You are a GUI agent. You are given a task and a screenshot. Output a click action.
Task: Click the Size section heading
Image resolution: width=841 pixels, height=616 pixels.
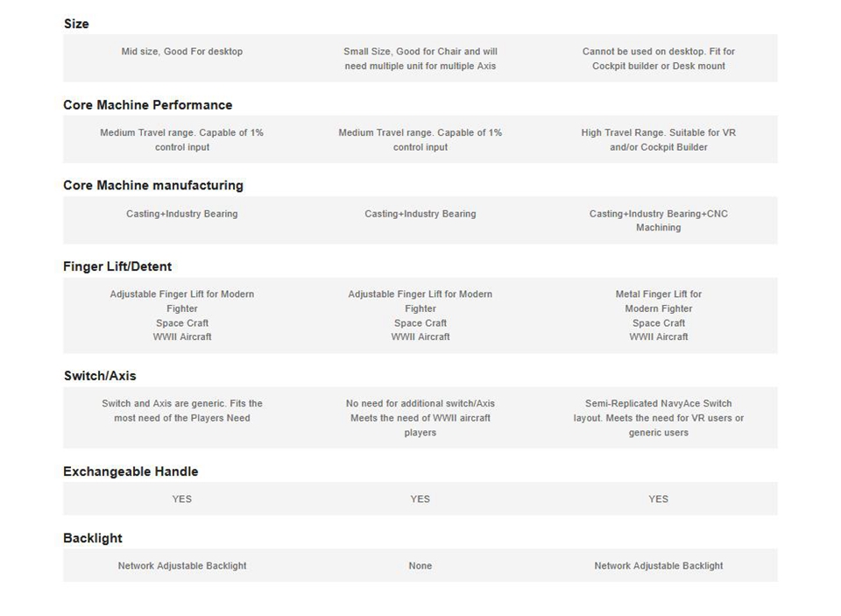pos(76,24)
